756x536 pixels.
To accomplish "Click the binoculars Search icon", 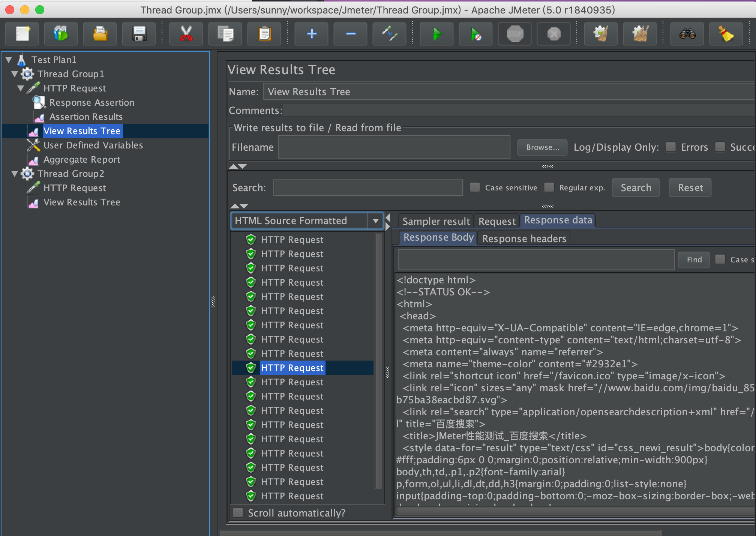I will (x=687, y=34).
